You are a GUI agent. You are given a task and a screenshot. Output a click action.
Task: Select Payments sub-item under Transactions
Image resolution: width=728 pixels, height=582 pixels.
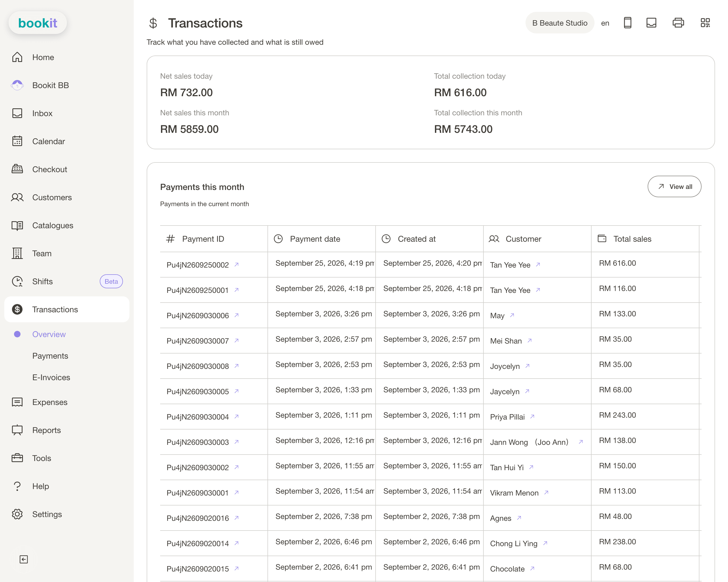(50, 356)
